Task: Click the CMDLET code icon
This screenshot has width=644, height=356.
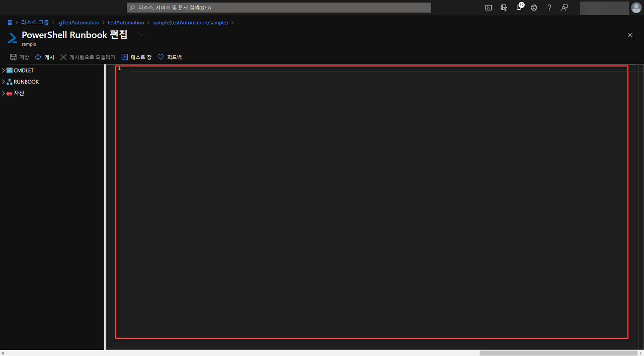Action: (9, 70)
